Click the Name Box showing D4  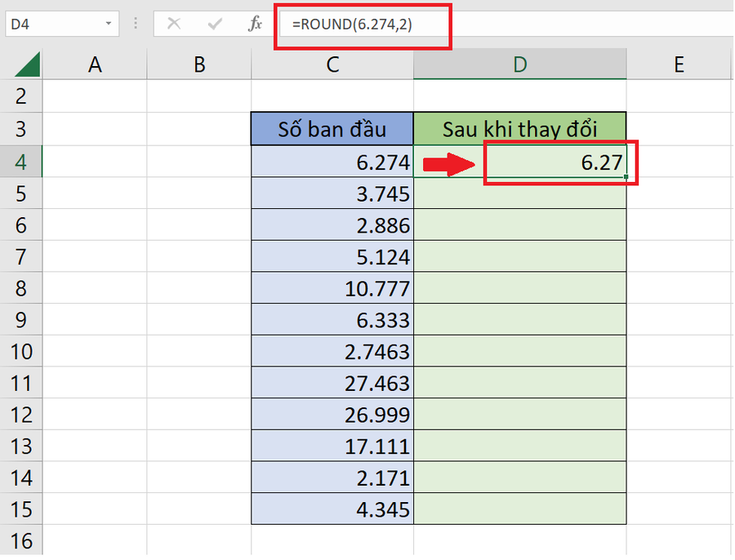pos(62,24)
